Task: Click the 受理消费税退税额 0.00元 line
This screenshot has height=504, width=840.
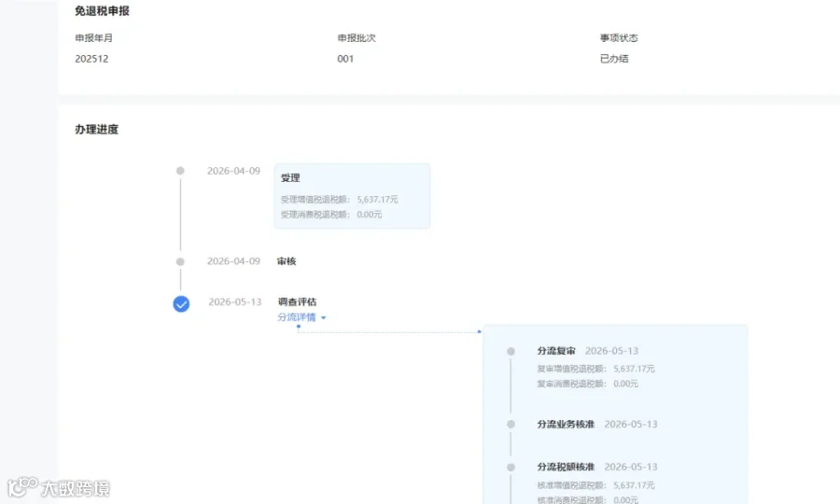Action: [331, 215]
